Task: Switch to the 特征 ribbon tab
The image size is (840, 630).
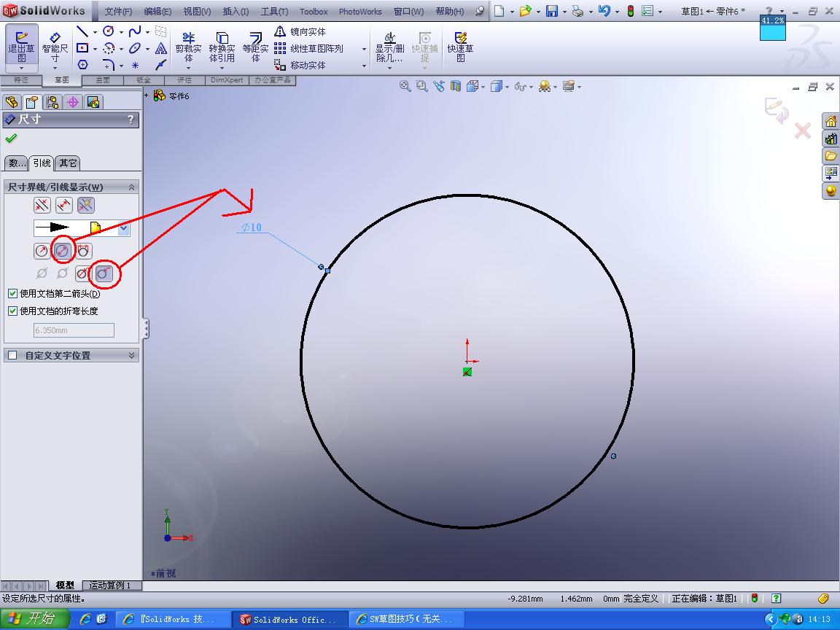Action: [21, 79]
